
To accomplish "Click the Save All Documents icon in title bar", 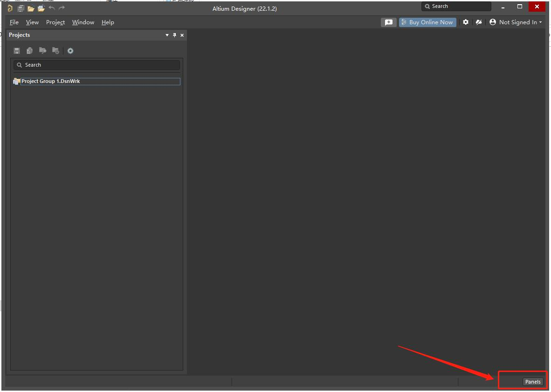I will pyautogui.click(x=21, y=8).
